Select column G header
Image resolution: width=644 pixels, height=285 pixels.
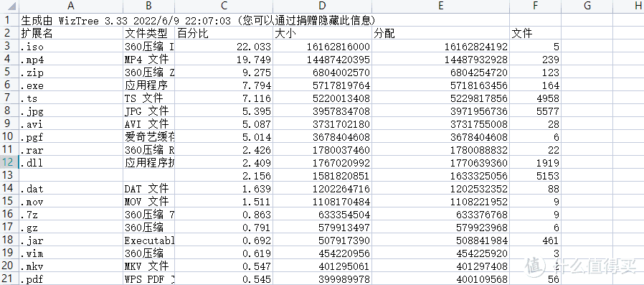[587, 6]
